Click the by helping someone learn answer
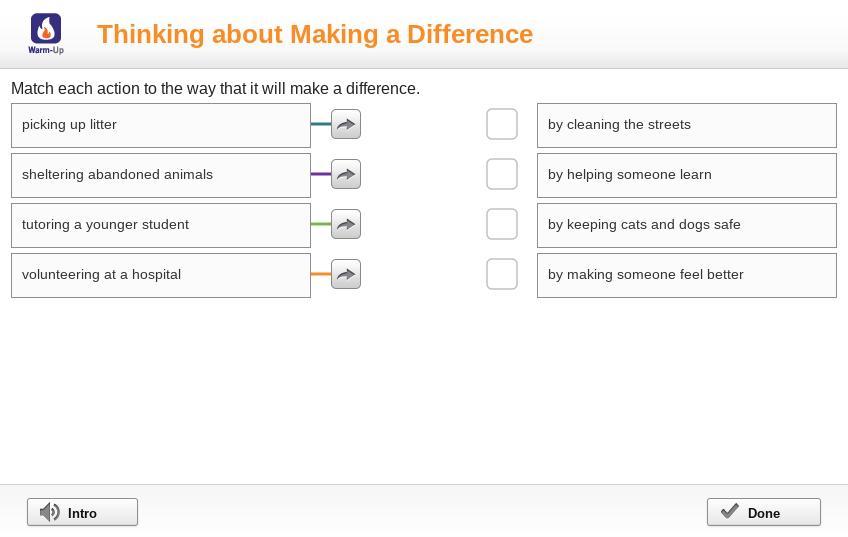 (687, 176)
